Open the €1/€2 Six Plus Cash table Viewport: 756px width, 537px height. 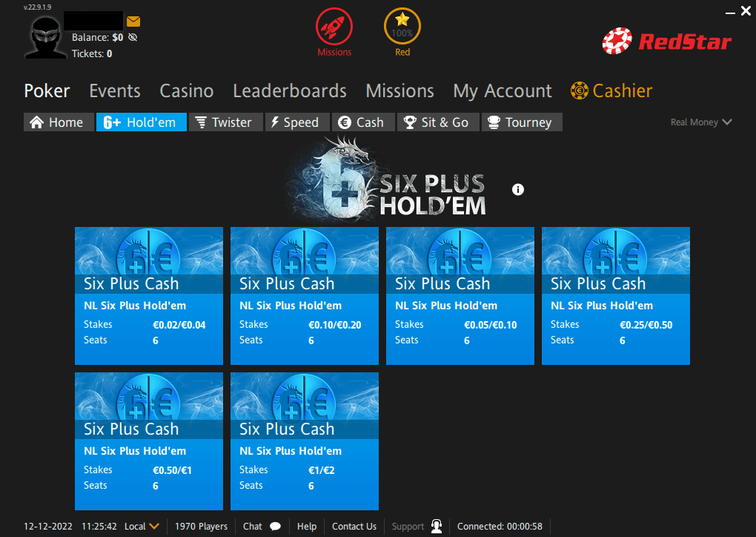coord(305,441)
